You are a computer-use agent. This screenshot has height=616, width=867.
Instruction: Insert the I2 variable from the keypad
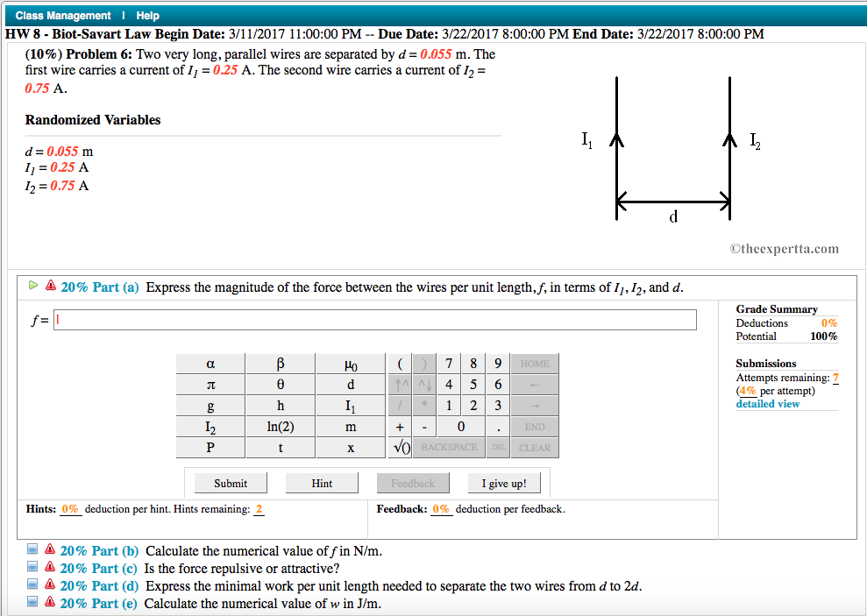(x=210, y=427)
